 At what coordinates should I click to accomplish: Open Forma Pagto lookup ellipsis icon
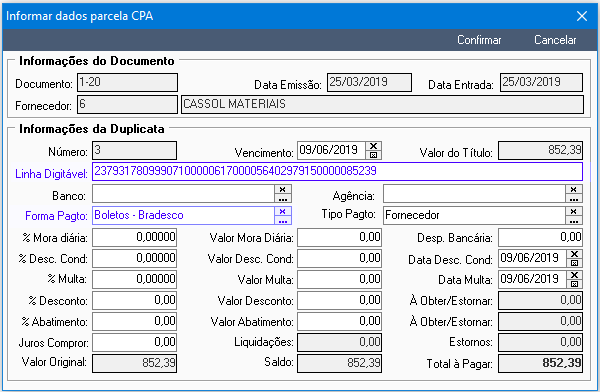(283, 220)
